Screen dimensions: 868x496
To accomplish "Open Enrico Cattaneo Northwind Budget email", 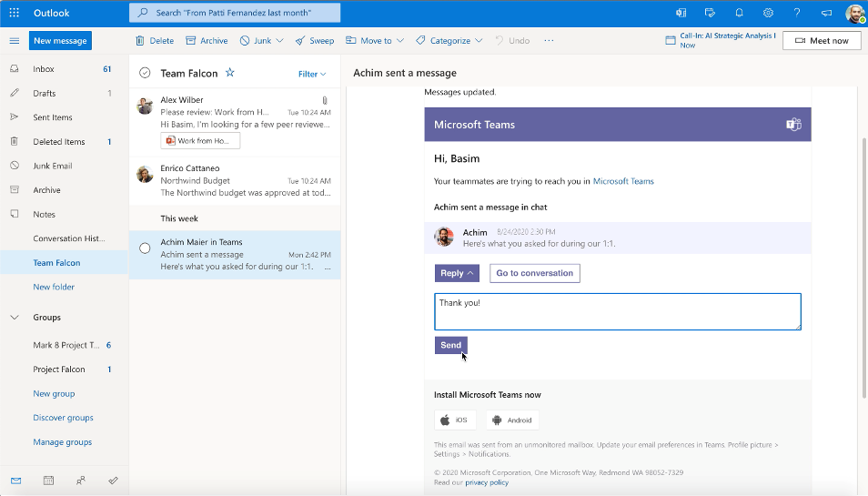I will pos(235,180).
